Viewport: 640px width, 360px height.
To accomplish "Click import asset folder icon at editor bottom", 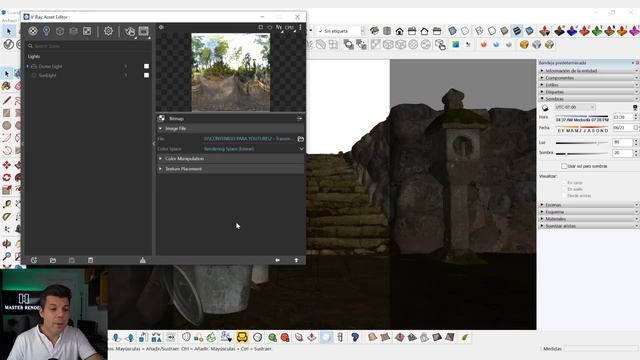I will [53, 260].
